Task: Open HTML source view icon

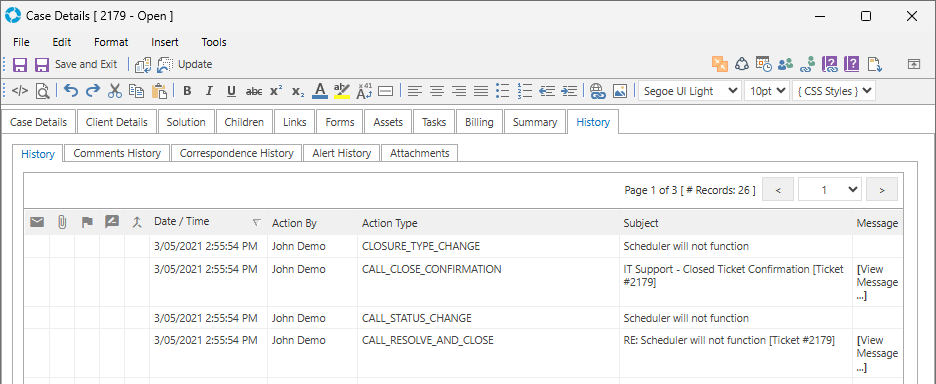Action: (20, 91)
